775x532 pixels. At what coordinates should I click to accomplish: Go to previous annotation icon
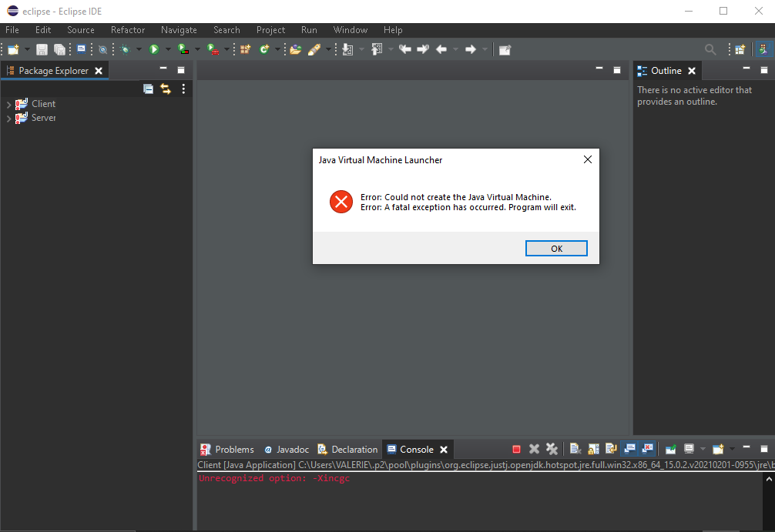click(x=377, y=49)
